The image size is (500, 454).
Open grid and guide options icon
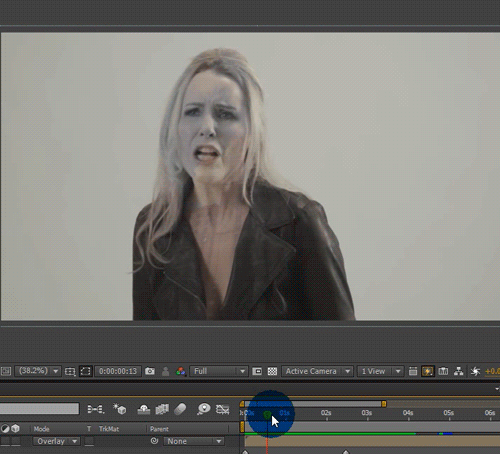click(70, 371)
